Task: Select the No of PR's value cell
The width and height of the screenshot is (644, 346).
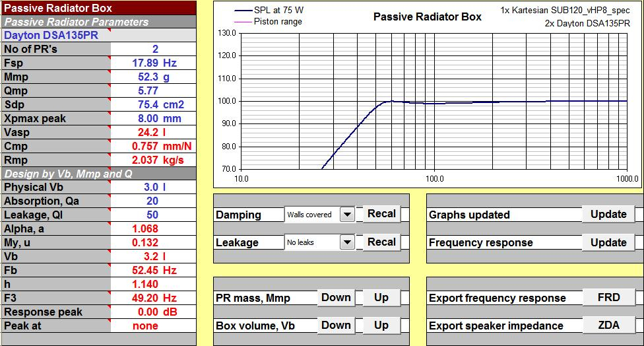Action: click(154, 50)
